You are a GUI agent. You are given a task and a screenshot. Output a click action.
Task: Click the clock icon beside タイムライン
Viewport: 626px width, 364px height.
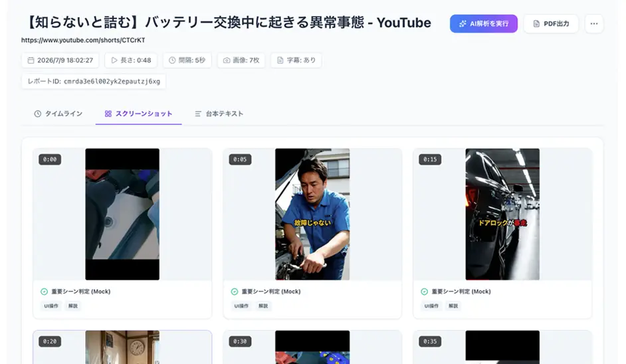point(37,114)
